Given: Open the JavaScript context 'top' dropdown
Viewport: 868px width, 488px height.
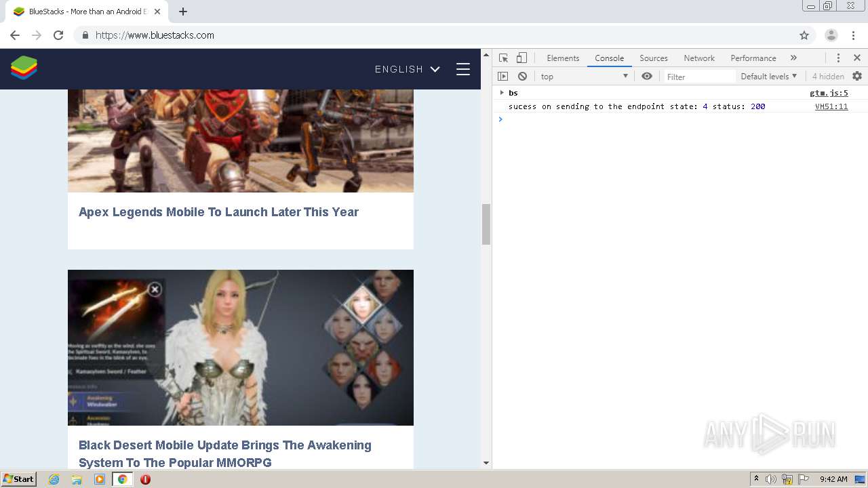Looking at the screenshot, I should click(585, 77).
